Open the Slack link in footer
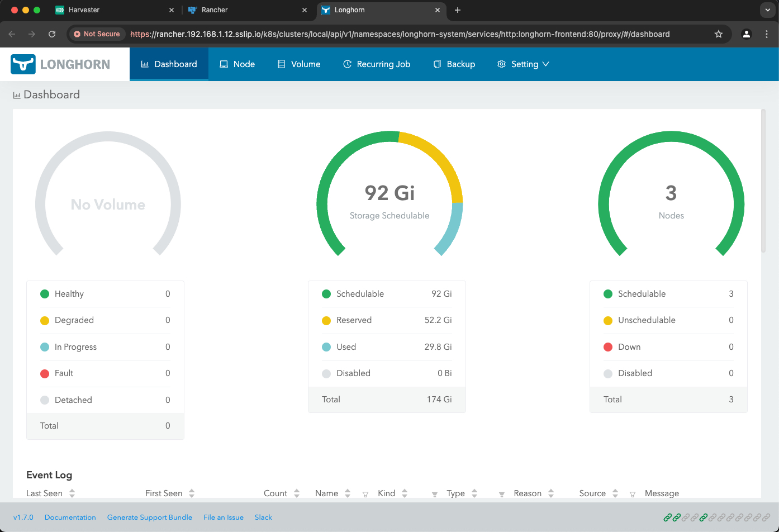This screenshot has width=779, height=532. pyautogui.click(x=263, y=517)
